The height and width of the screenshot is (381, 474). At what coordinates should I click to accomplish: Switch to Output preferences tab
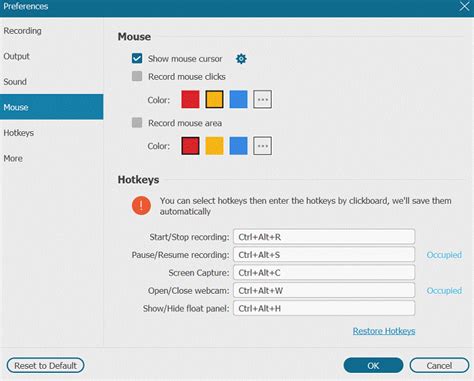[52, 56]
